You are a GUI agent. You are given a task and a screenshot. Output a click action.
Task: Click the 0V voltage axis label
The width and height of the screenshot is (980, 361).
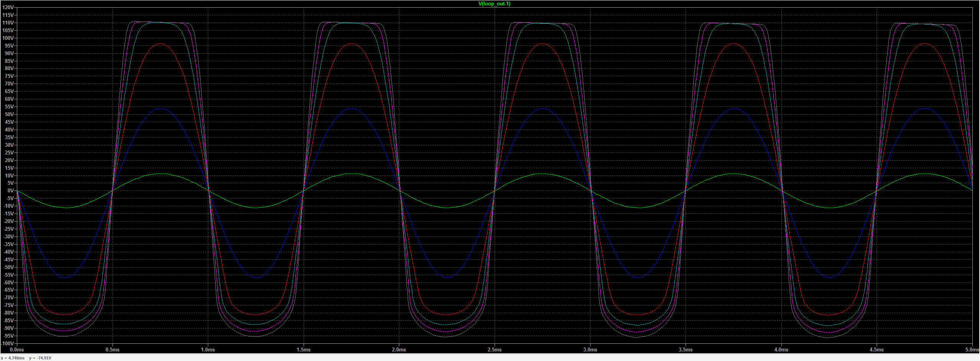click(x=11, y=191)
